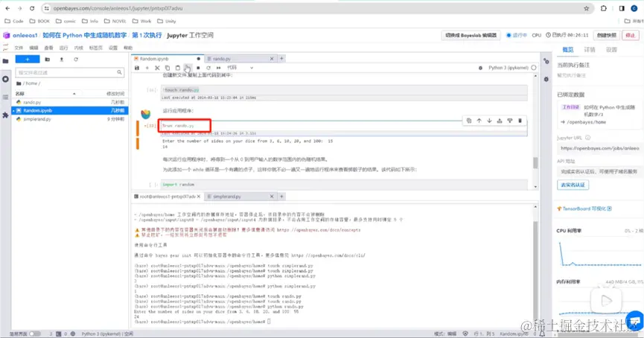Select Random.ipynb in the file list
644x338 pixels.
pyautogui.click(x=70, y=110)
